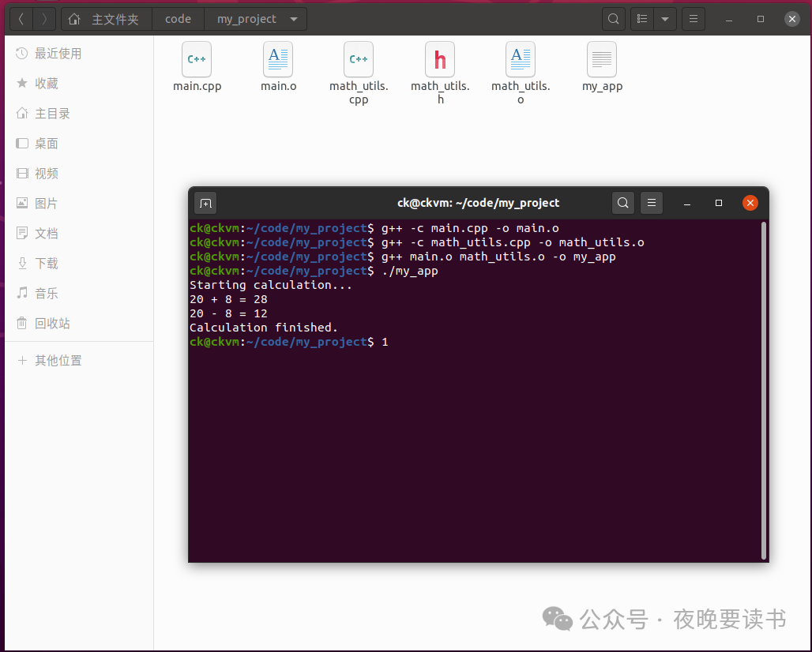Select the math_utils.cpp file icon
The width and height of the screenshot is (812, 652).
tap(359, 59)
